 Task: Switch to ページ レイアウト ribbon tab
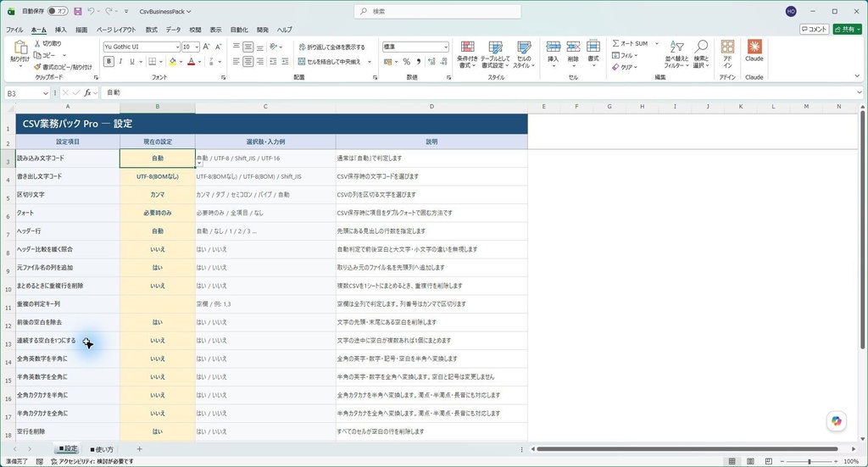(x=115, y=30)
